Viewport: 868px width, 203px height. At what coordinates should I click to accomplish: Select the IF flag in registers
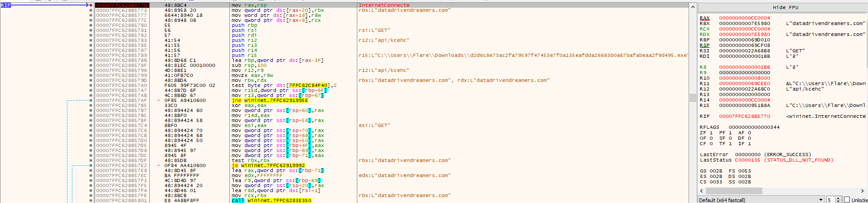[745, 144]
